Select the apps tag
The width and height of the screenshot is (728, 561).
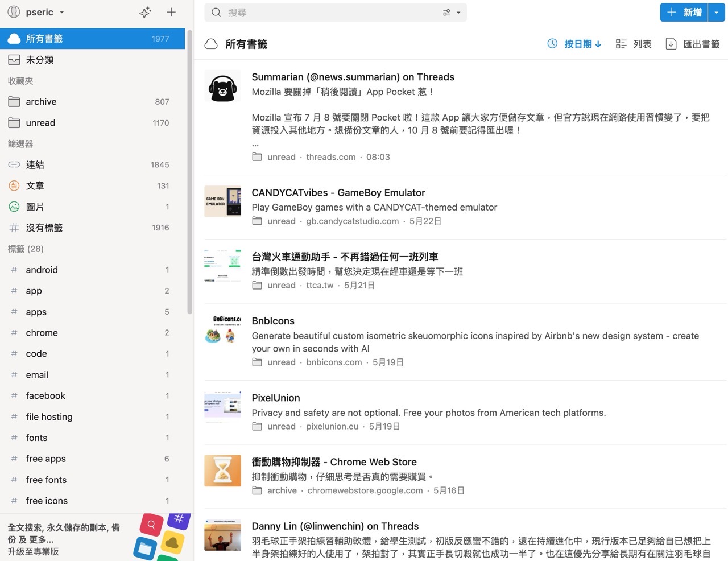point(93,312)
